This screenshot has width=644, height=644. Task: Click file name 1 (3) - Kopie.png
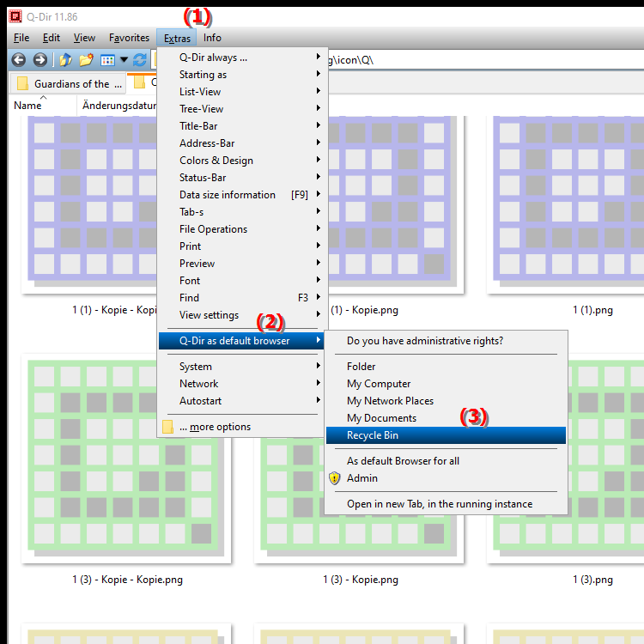coord(360,580)
